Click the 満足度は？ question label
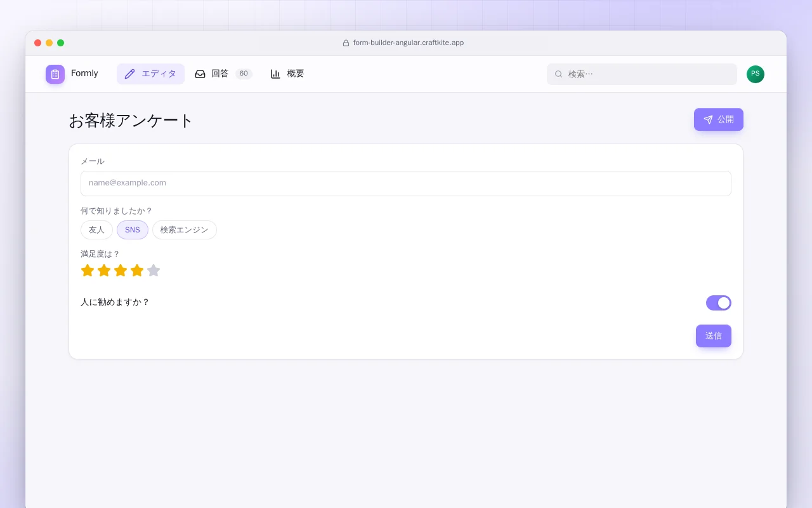This screenshot has width=812, height=508. click(100, 254)
